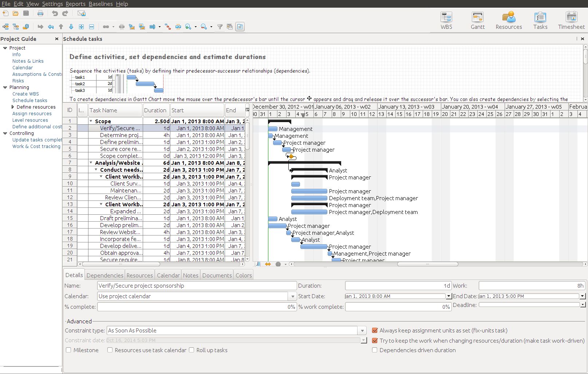This screenshot has height=374, width=588.
Task: Switch to the Dependencies tab
Action: [105, 275]
